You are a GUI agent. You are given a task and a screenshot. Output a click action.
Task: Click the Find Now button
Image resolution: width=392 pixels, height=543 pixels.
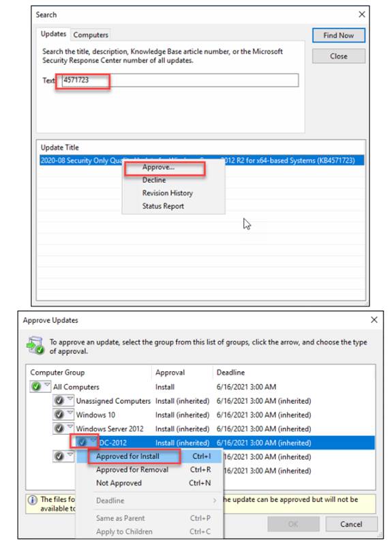click(x=338, y=35)
